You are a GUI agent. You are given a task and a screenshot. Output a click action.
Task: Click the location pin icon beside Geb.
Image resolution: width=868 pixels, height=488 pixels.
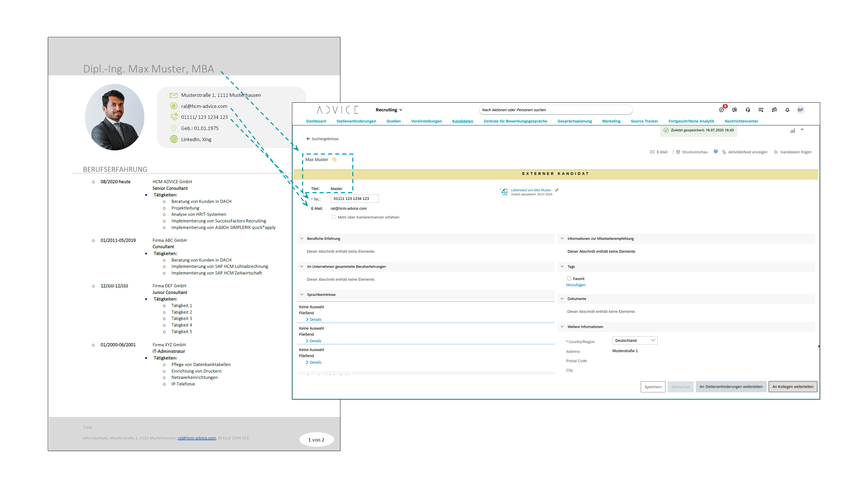(174, 128)
